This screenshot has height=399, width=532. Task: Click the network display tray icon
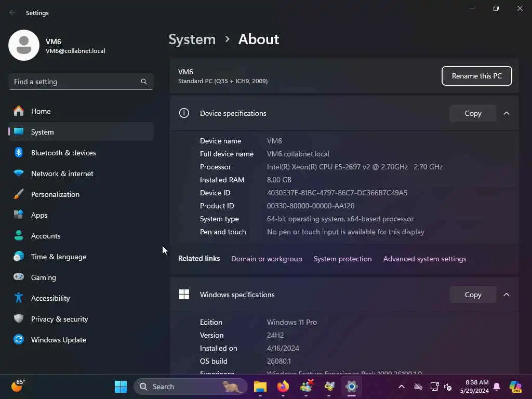coord(434,387)
